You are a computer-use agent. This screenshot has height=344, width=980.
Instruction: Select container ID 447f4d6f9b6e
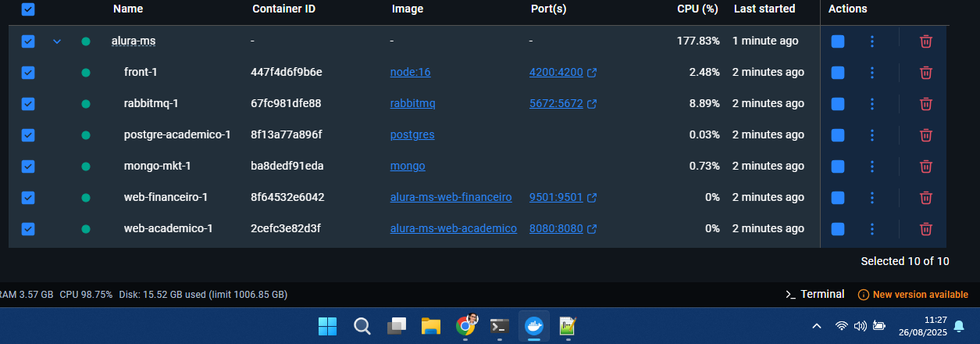[287, 73]
